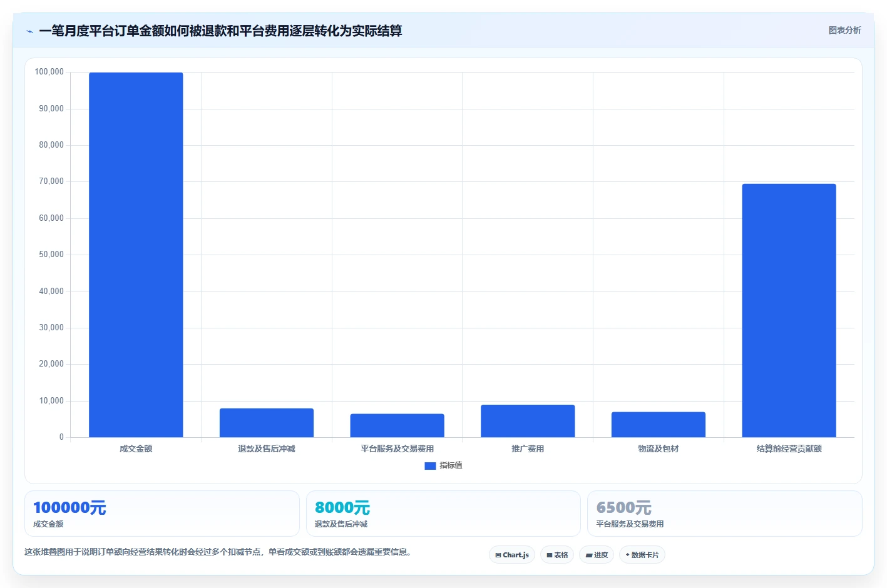Image resolution: width=887 pixels, height=588 pixels.
Task: Open the 6500元 平台服务及交易费用 data card
Action: click(x=725, y=514)
